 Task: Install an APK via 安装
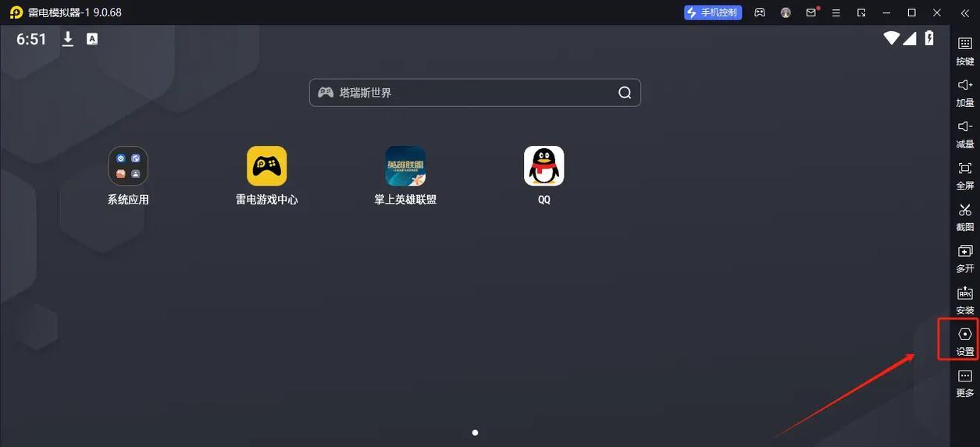tap(965, 300)
